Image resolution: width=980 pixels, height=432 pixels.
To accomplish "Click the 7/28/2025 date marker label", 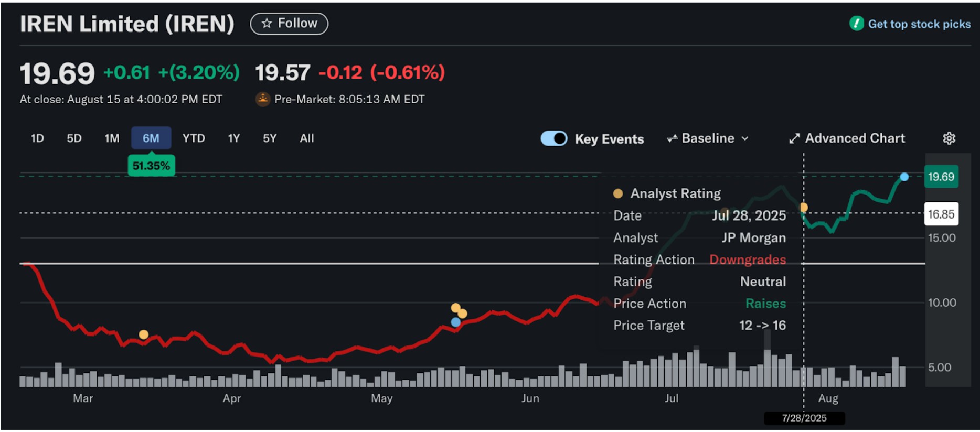I will point(804,418).
